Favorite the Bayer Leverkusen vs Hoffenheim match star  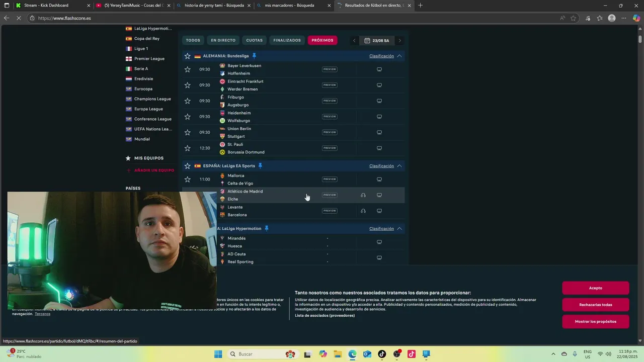tap(188, 69)
